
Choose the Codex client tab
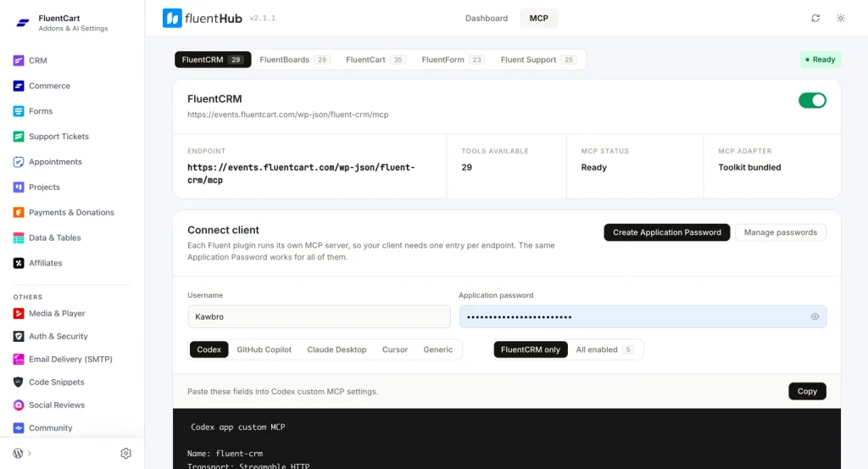point(209,349)
